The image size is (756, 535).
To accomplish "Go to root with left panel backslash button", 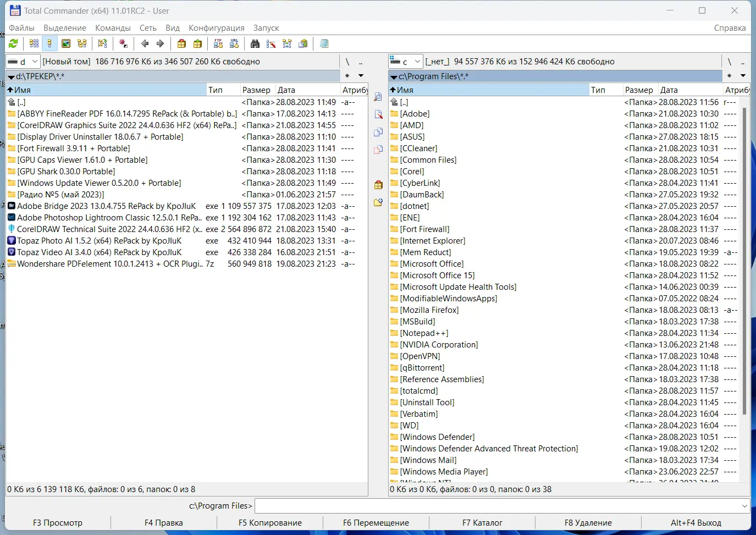I will 347,62.
